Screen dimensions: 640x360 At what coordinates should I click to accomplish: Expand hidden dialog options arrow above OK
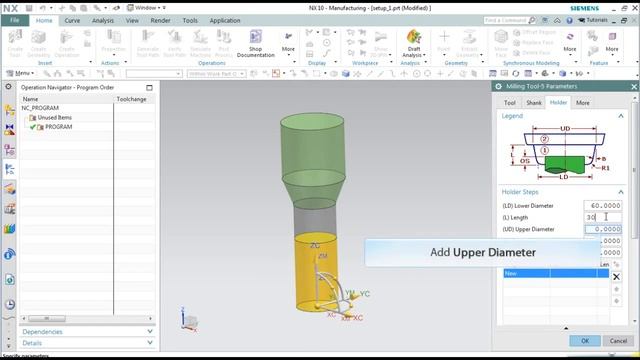[566, 328]
